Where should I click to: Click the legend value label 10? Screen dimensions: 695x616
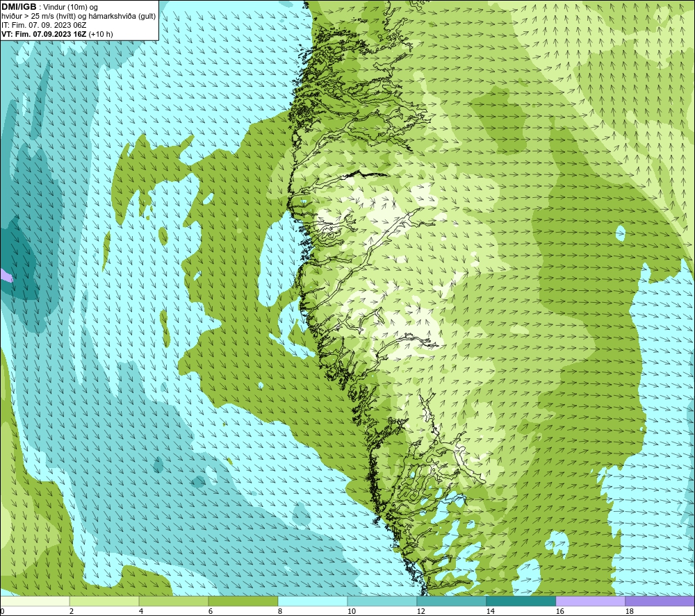point(351,612)
